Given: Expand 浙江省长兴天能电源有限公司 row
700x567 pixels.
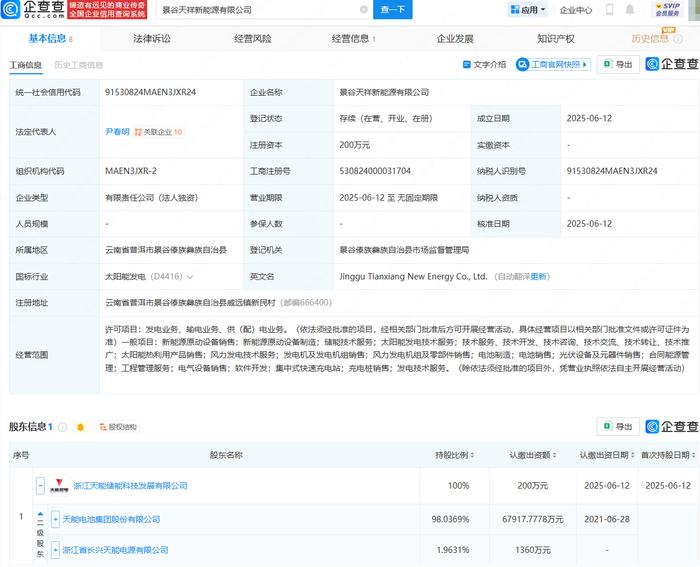Looking at the screenshot, I should [x=55, y=550].
